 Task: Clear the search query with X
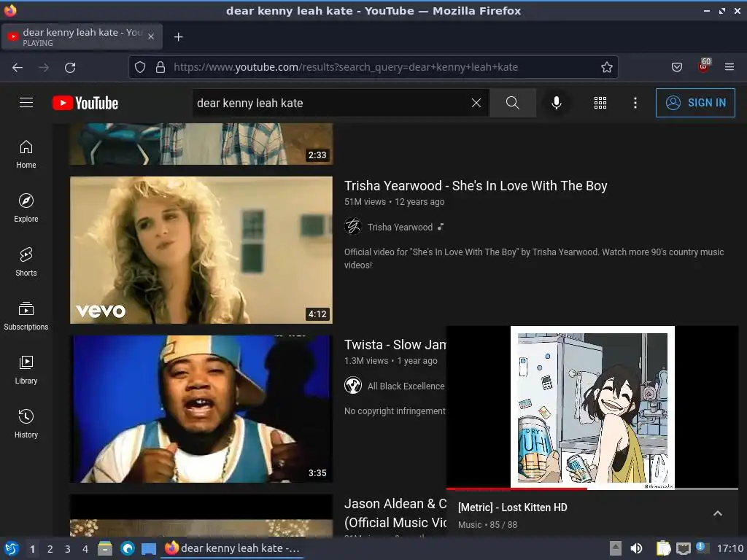pos(476,103)
